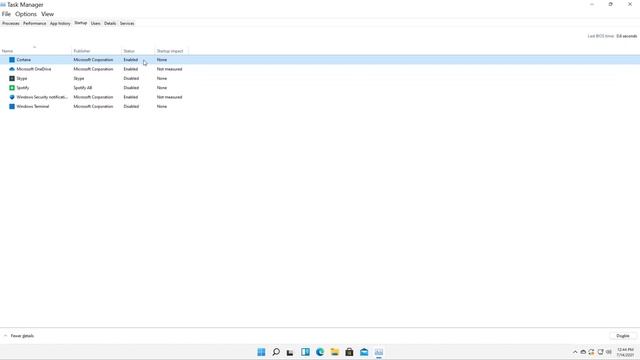640x360 pixels.
Task: Click the Last BIOS time value
Action: click(x=627, y=36)
